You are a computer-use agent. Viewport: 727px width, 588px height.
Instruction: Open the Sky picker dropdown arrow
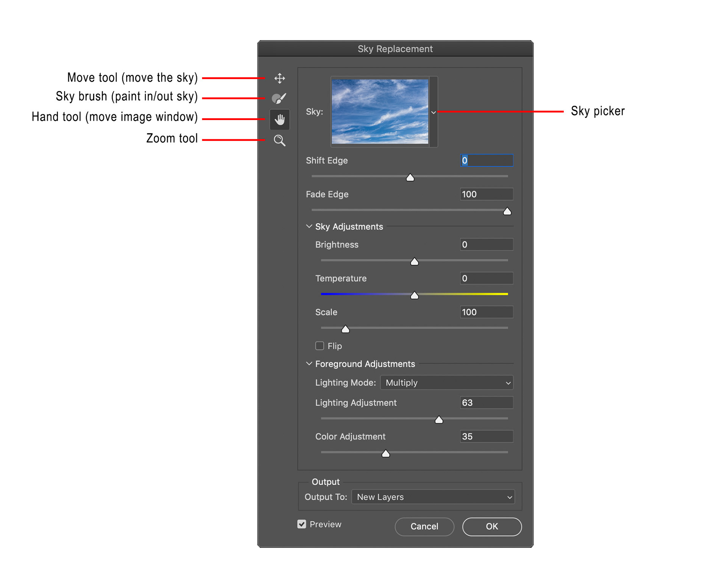pyautogui.click(x=434, y=112)
